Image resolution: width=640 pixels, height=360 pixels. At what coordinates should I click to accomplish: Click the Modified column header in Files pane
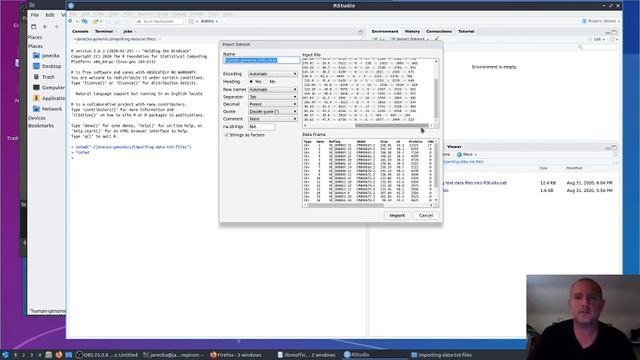574,168
